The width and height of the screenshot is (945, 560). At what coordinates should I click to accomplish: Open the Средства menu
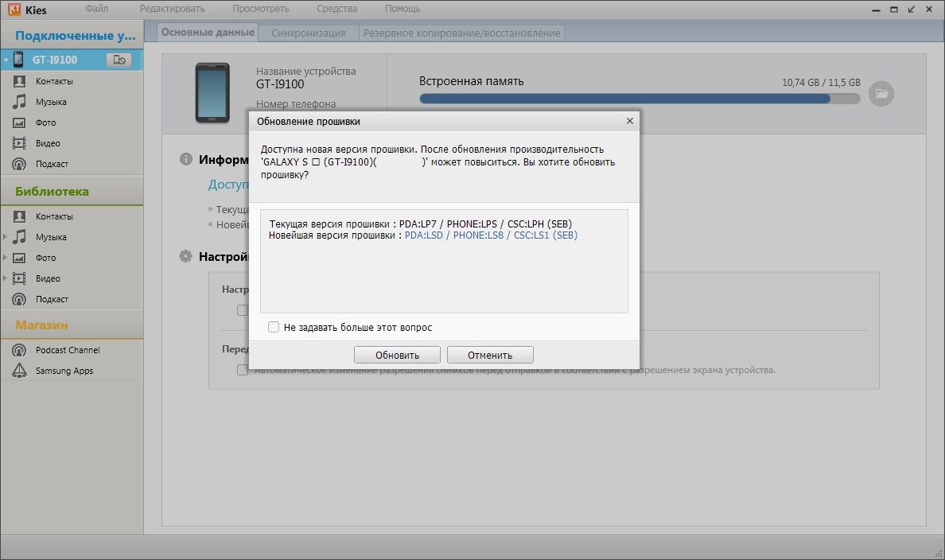pyautogui.click(x=336, y=9)
